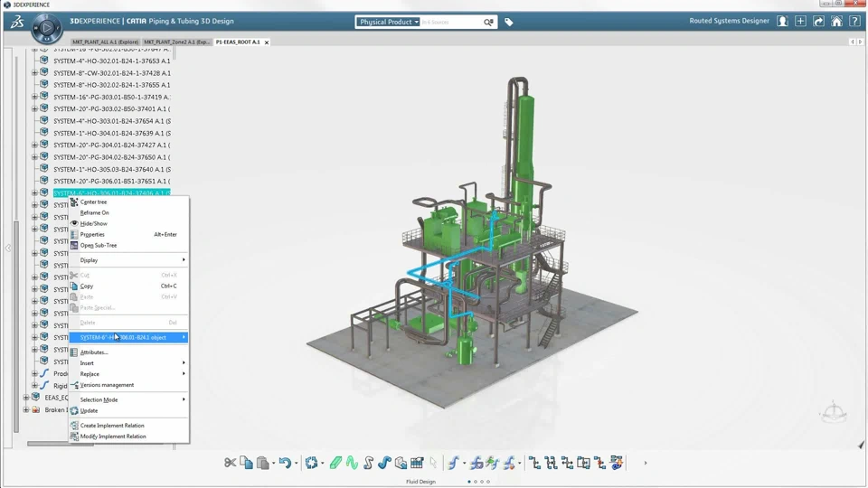
Task: Click the 3D part box icon in toolbar
Action: pos(401,463)
